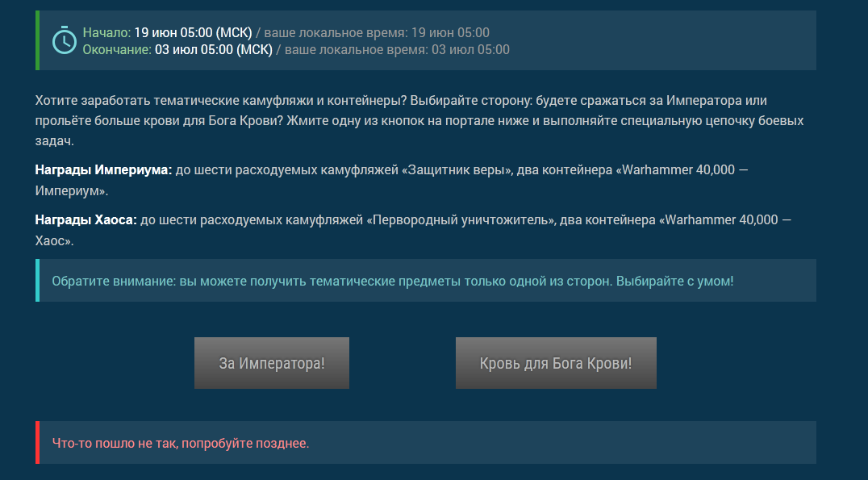Click the cyan bar beside the notice
The image size is (868, 480).
[37, 281]
